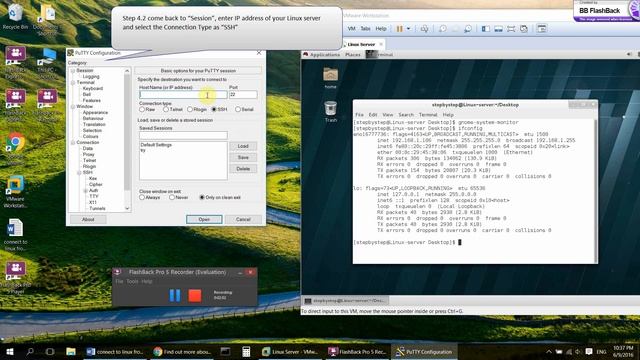
Task: Open VMware Workstation desktop shortcut
Action: pos(15,192)
